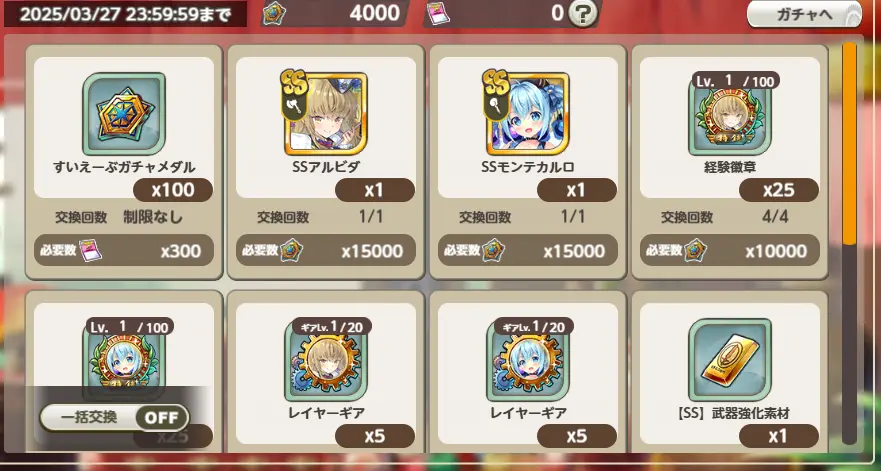Screen dimensions: 881x471
Task: Click the gold [SS] 武器強化素材 bar icon
Action: tap(730, 360)
